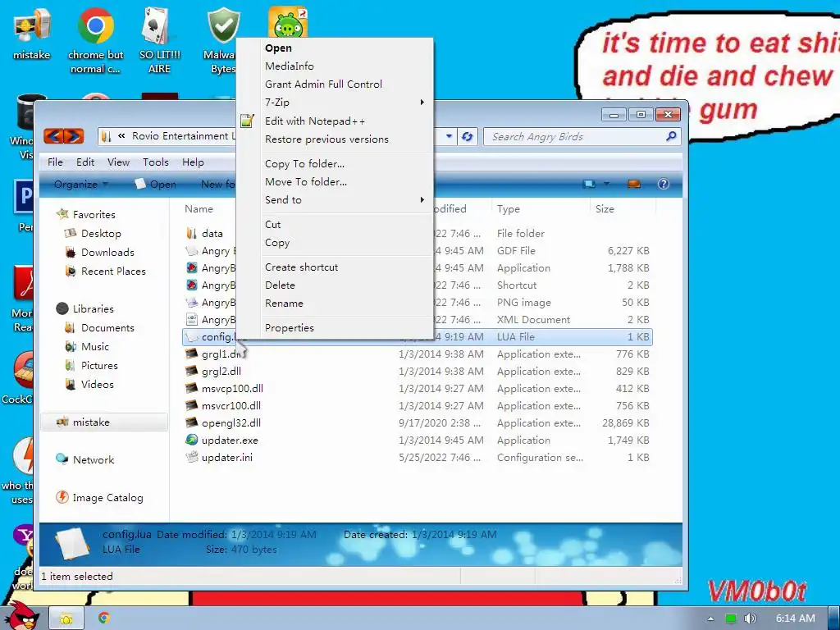Open the Edit menu
Screen dimensions: 840x630
(x=85, y=162)
